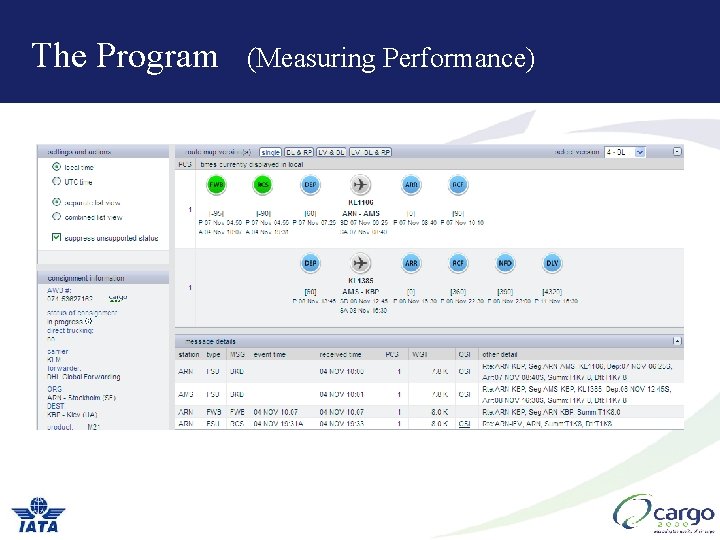The image size is (720, 540).
Task: Click the airplane icon above KL1106
Action: tap(360, 185)
